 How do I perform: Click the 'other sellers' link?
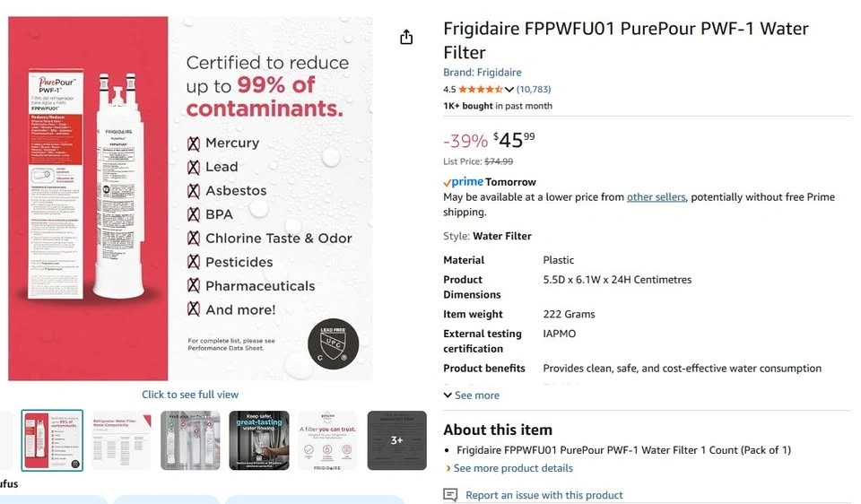656,197
